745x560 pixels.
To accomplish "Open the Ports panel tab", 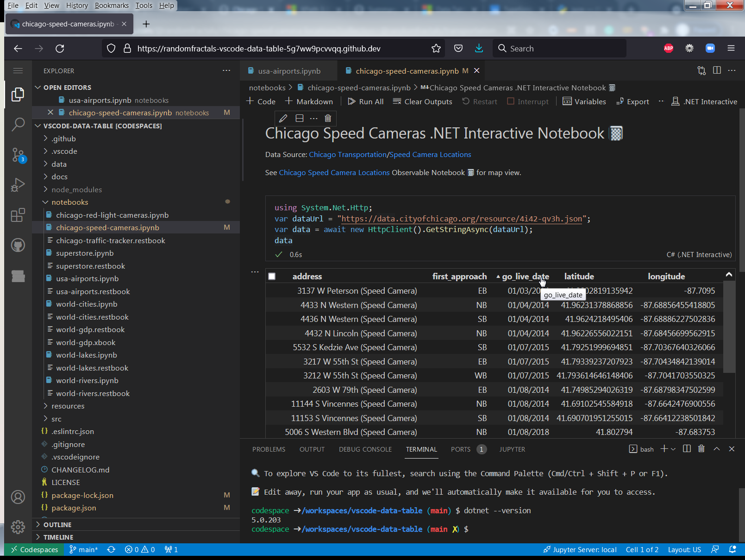I will click(468, 449).
